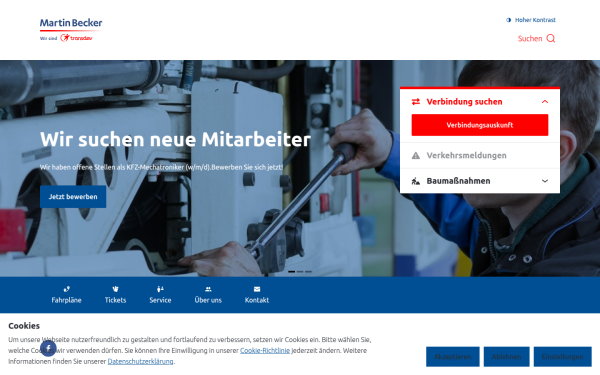Collapse the Verbindung suchen panel chevron
600x375 pixels.
pyautogui.click(x=545, y=102)
